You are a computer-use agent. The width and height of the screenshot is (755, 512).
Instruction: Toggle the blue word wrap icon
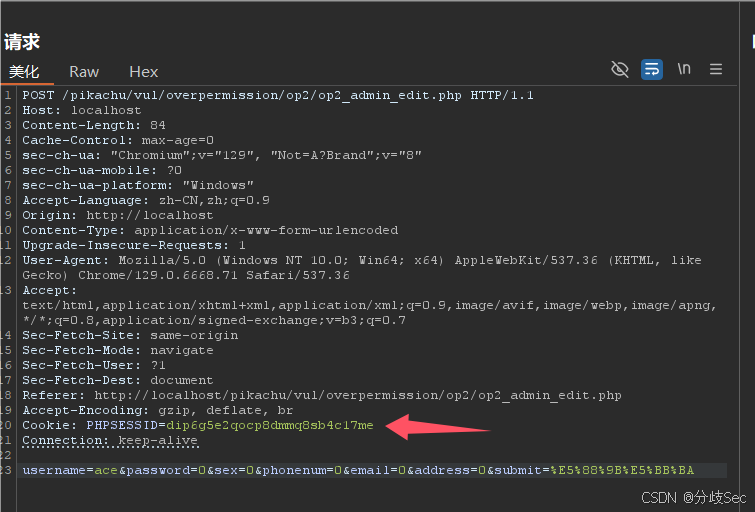click(x=651, y=69)
